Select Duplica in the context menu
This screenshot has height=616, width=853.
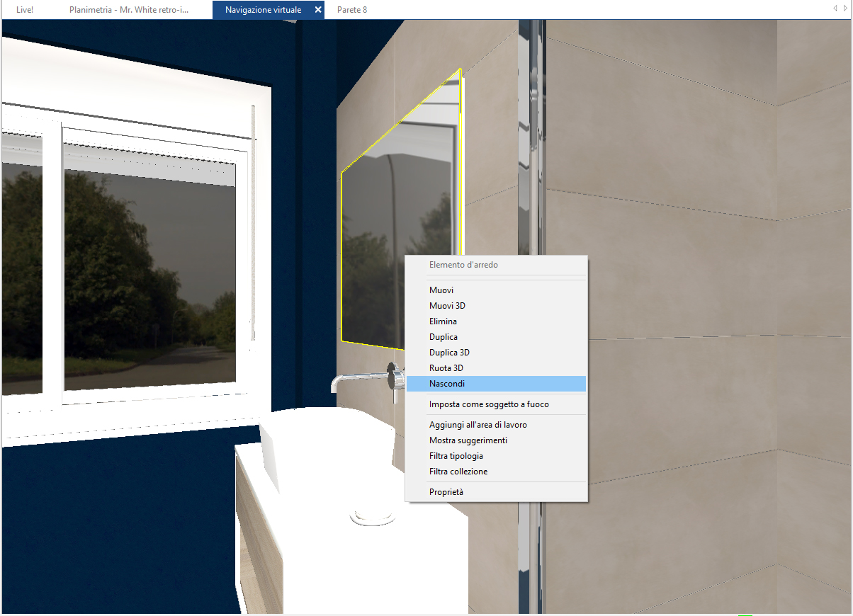click(x=496, y=337)
